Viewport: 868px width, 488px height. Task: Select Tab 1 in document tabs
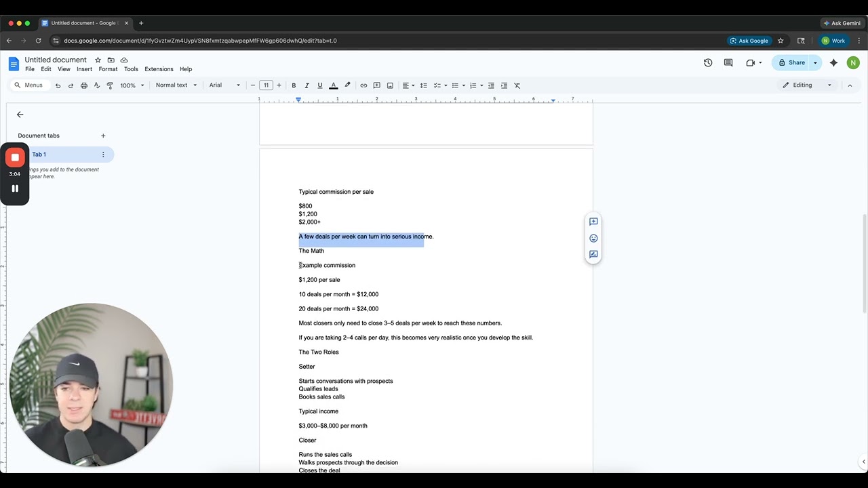(66, 155)
